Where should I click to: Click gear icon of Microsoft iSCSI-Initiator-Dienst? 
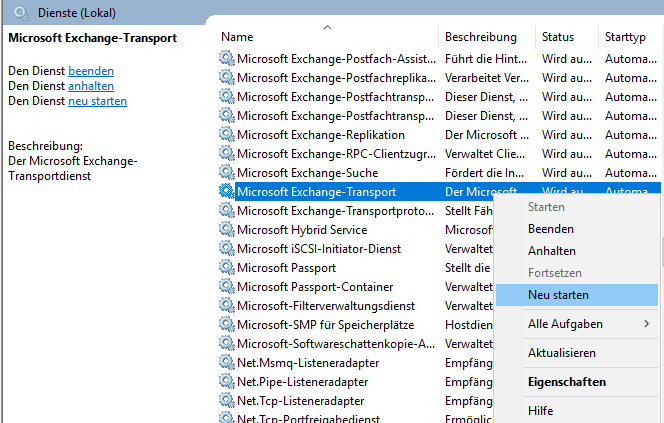[x=227, y=249]
